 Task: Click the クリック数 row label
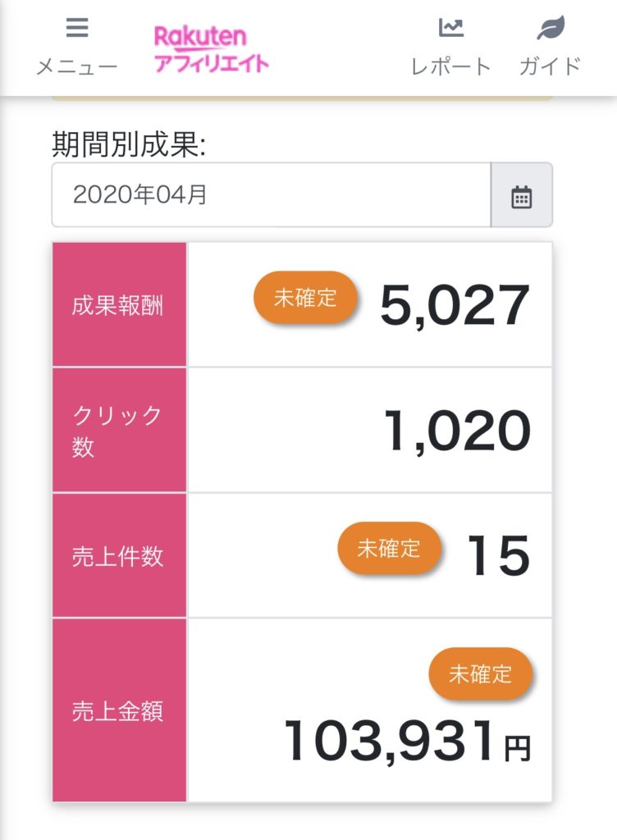117,430
